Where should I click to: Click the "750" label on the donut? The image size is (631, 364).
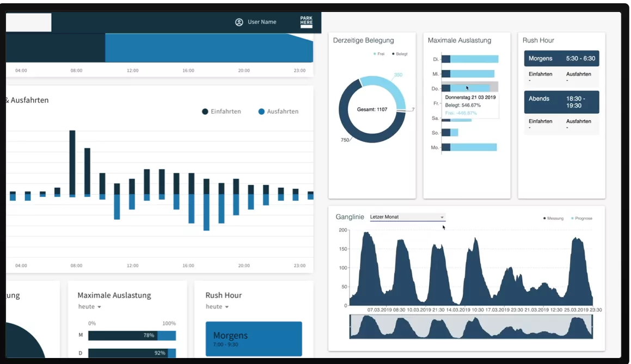pyautogui.click(x=345, y=140)
